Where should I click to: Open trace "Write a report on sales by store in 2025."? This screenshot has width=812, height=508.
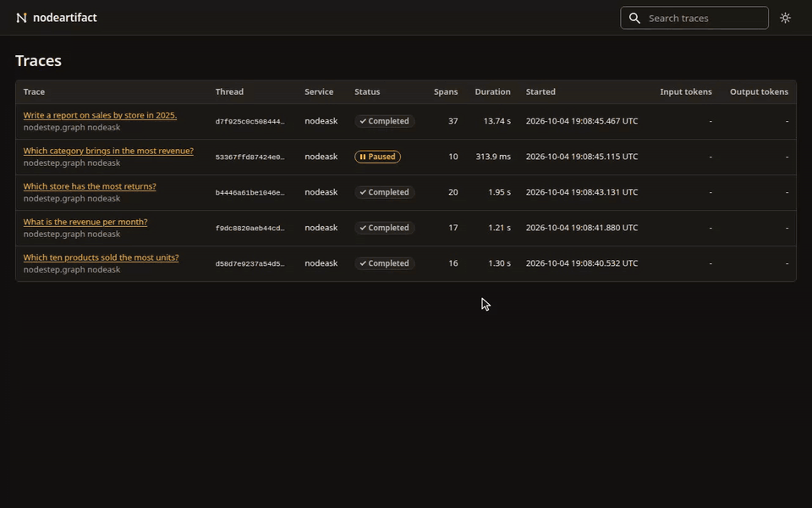[x=100, y=115]
